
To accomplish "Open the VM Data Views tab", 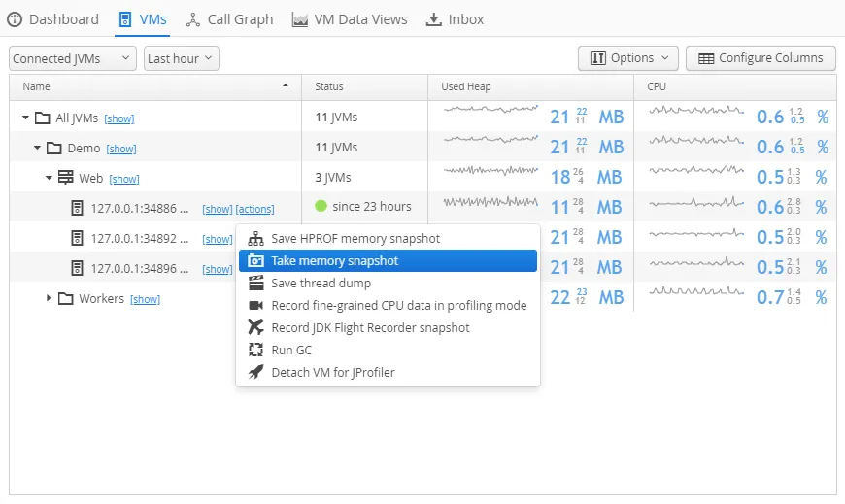I will pyautogui.click(x=350, y=19).
